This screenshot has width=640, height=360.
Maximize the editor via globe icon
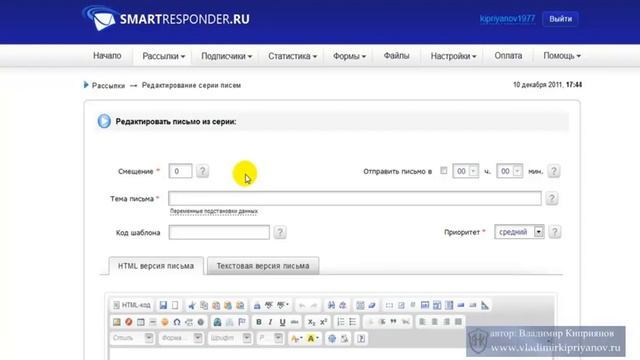click(332, 338)
